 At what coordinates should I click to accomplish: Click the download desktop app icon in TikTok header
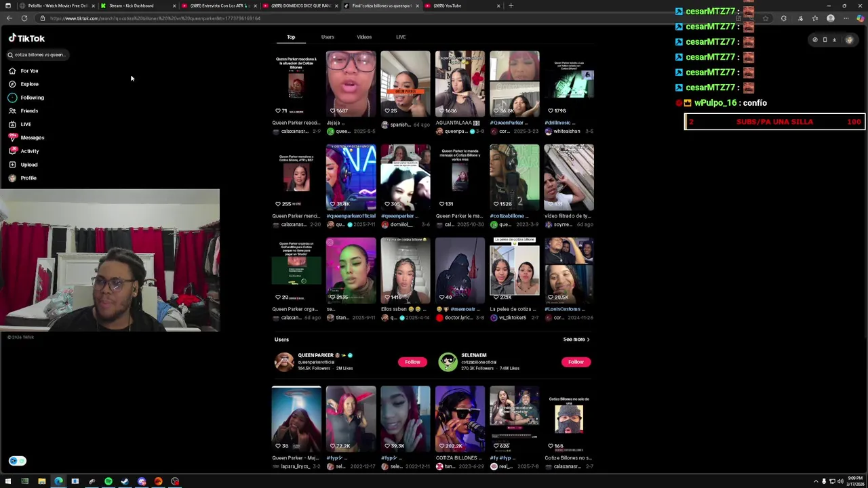coord(834,40)
